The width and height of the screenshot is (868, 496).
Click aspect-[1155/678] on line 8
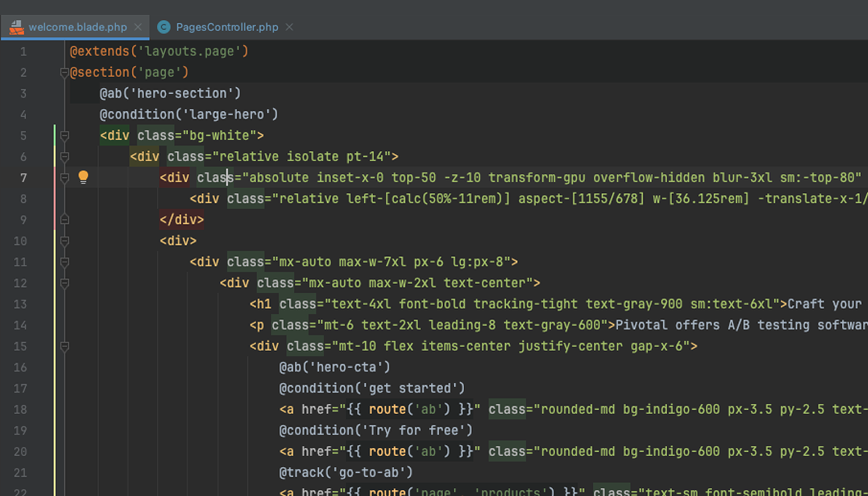pyautogui.click(x=582, y=199)
